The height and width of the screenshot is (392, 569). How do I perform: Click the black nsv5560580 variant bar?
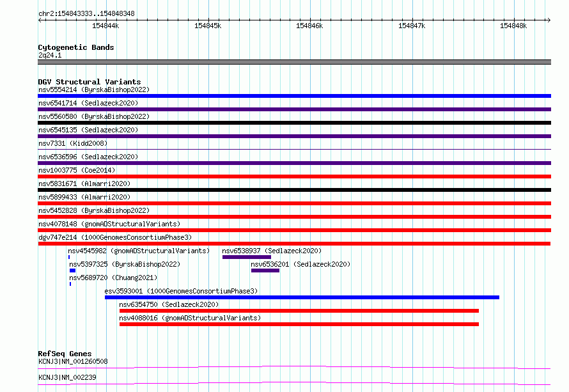[294, 123]
